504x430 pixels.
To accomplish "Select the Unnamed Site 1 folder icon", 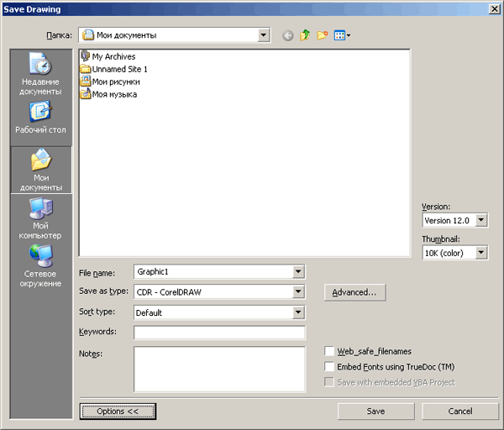I will click(x=85, y=69).
